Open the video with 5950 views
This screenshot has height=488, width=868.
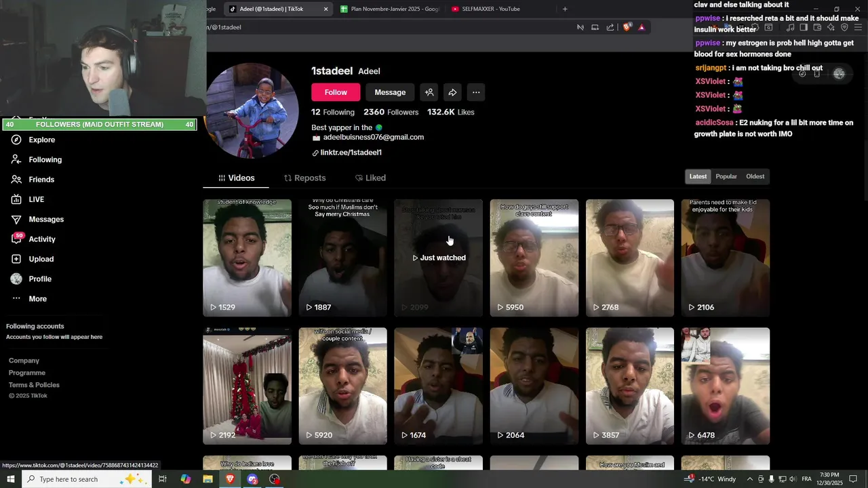534,258
